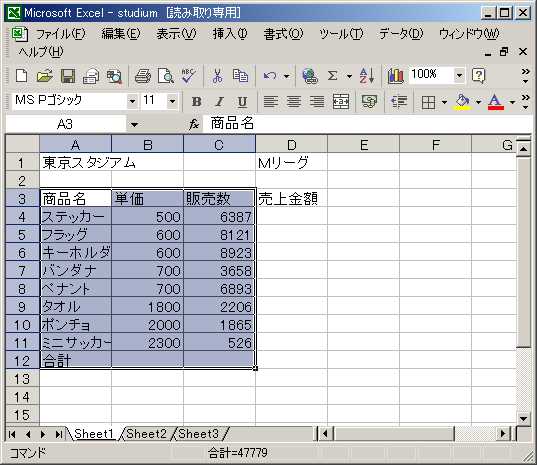
Task: Toggle Italic formatting
Action: click(x=220, y=102)
